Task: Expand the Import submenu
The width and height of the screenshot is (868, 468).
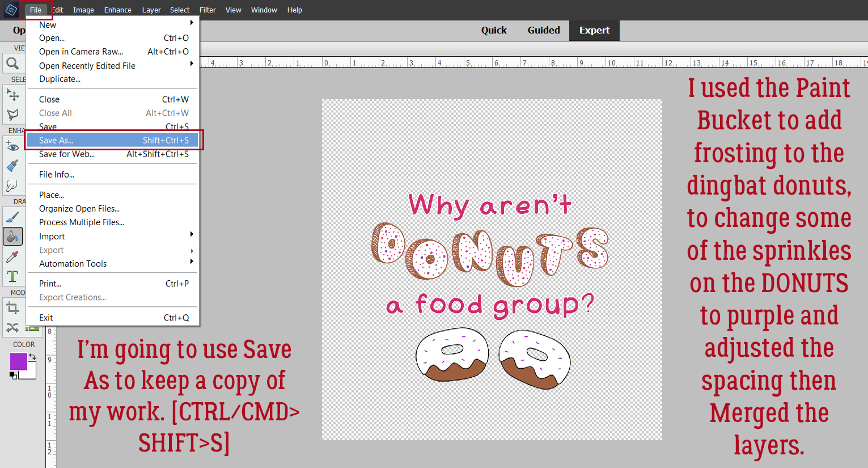Action: (x=192, y=234)
